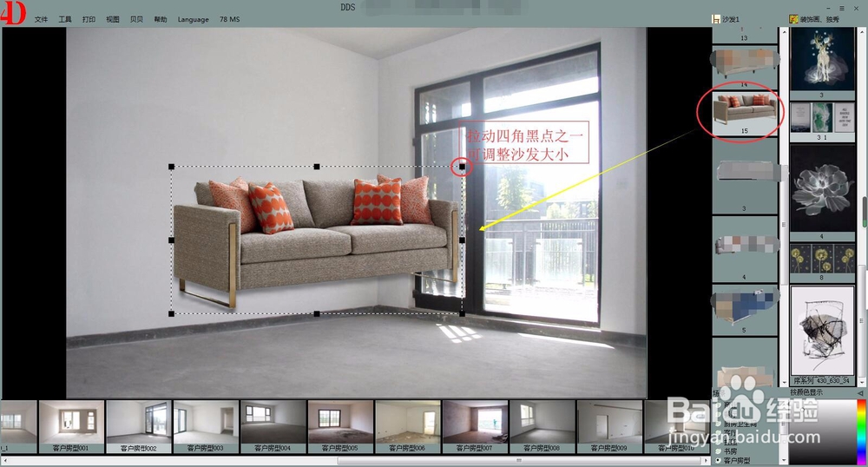This screenshot has height=467, width=868.
Task: Click the 装饰画、挂秀 category icon
Action: 794,19
